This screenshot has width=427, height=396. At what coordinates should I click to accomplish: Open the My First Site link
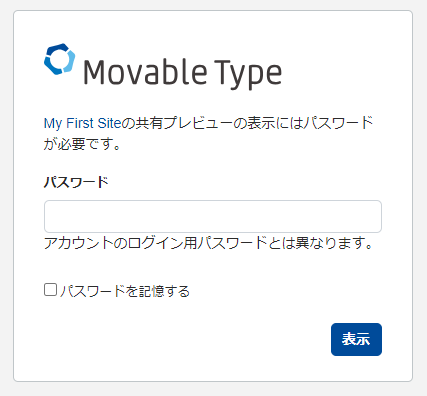(x=82, y=123)
